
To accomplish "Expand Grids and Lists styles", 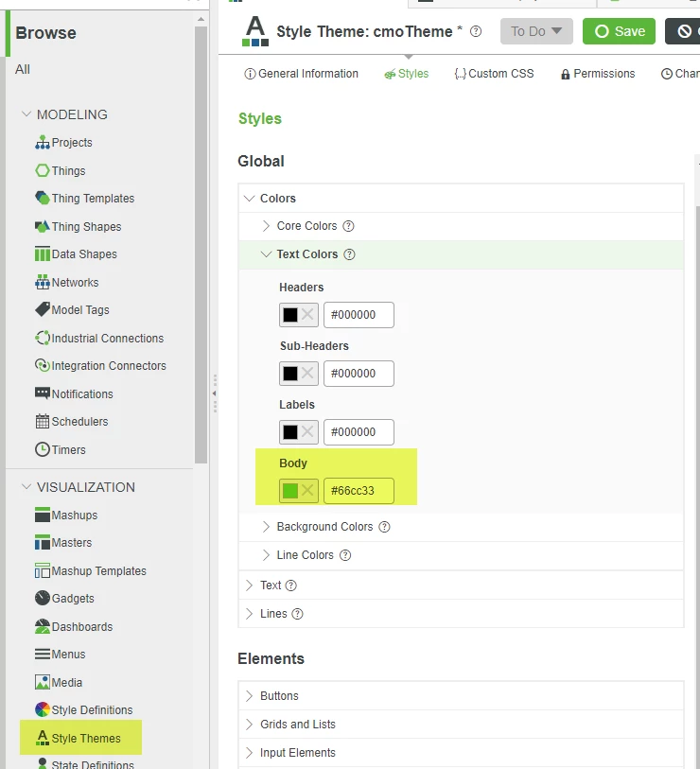I will click(249, 725).
